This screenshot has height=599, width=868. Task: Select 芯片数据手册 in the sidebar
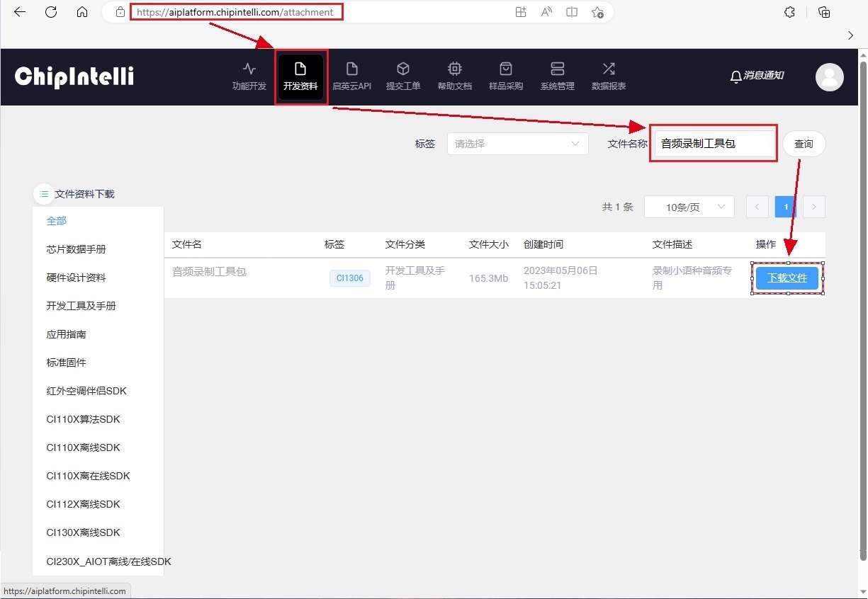tap(77, 249)
